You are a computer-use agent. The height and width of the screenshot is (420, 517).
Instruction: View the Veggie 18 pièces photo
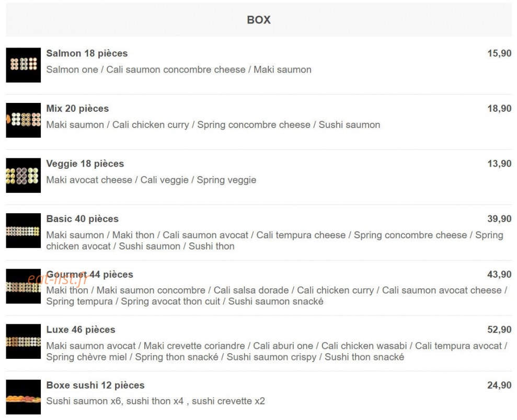pyautogui.click(x=24, y=175)
